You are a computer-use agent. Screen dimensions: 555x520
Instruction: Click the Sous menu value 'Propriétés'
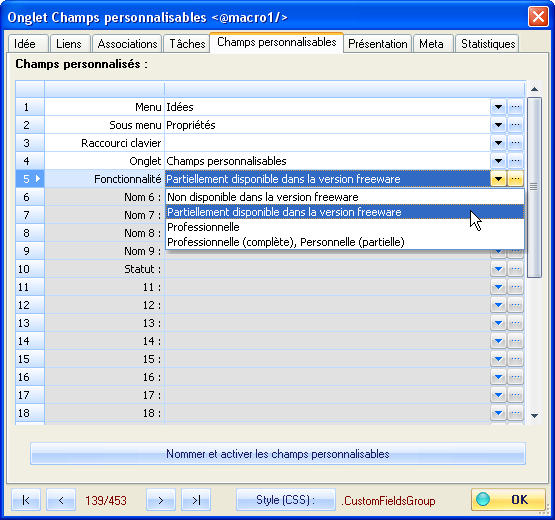(327, 125)
